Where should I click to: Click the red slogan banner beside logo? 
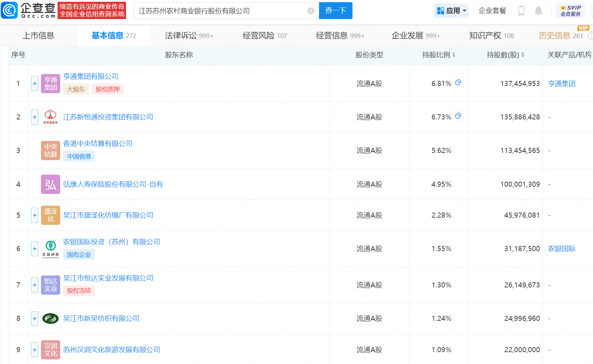92,10
